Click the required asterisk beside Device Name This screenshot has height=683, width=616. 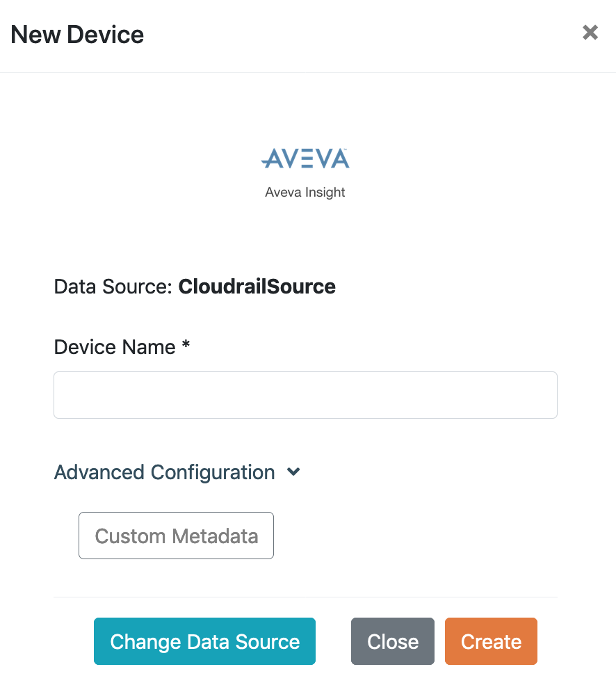(186, 344)
